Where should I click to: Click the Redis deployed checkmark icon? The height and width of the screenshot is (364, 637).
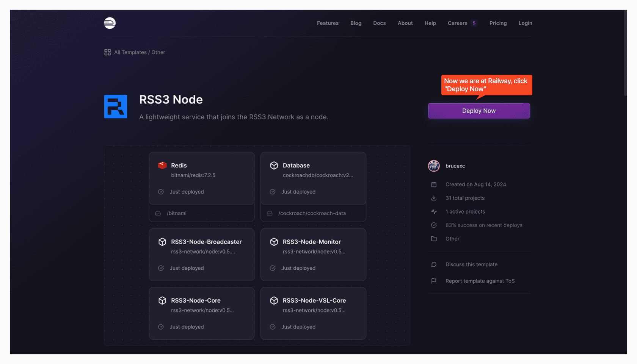(x=161, y=192)
